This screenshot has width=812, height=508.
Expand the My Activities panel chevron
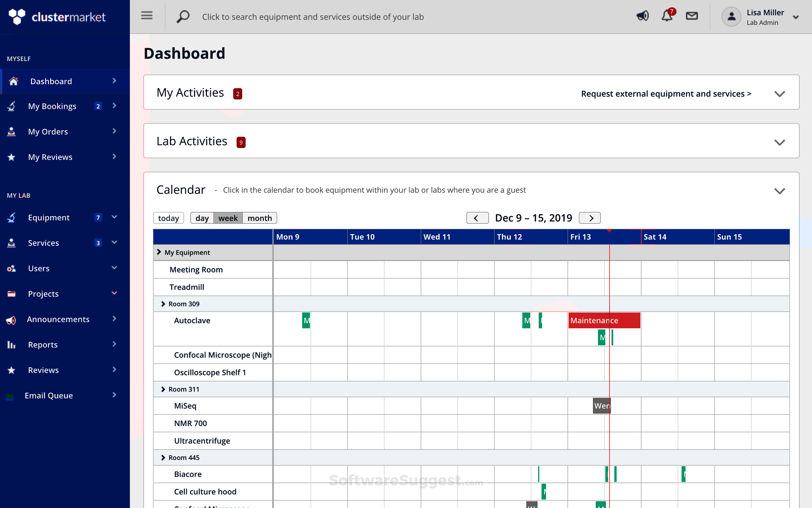click(x=779, y=94)
